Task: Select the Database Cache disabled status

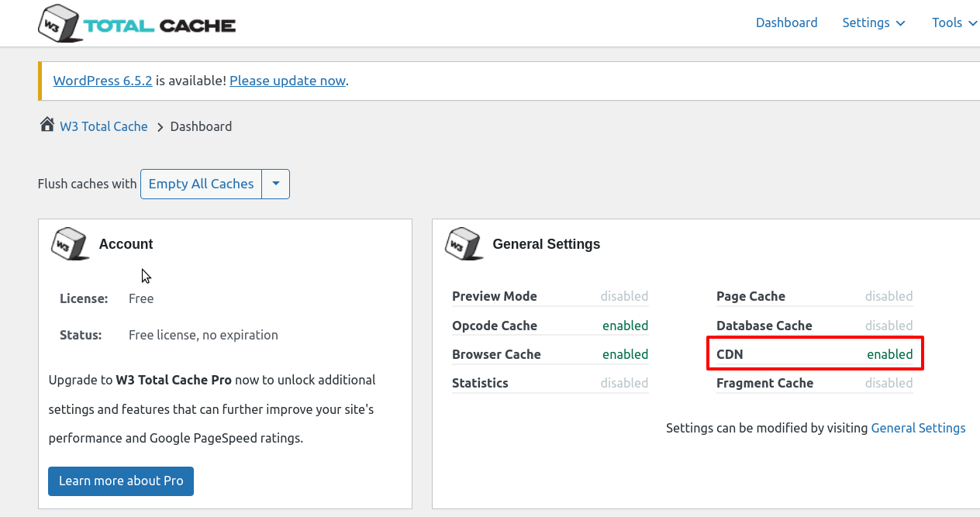Action: pos(889,326)
